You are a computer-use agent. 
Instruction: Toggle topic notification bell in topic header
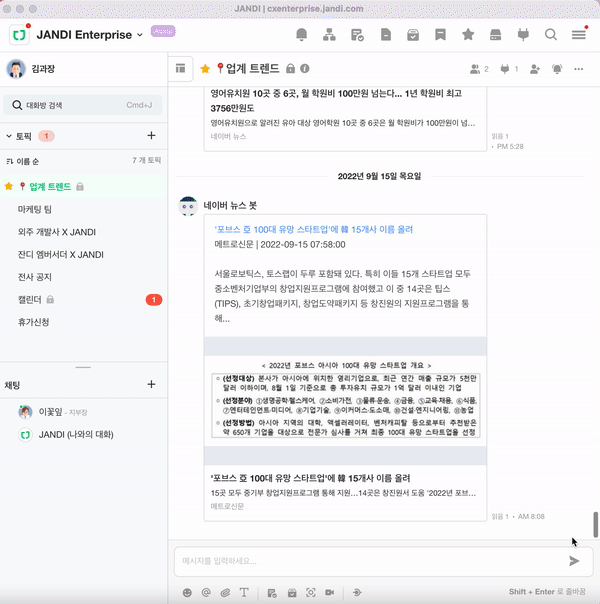tap(557, 69)
